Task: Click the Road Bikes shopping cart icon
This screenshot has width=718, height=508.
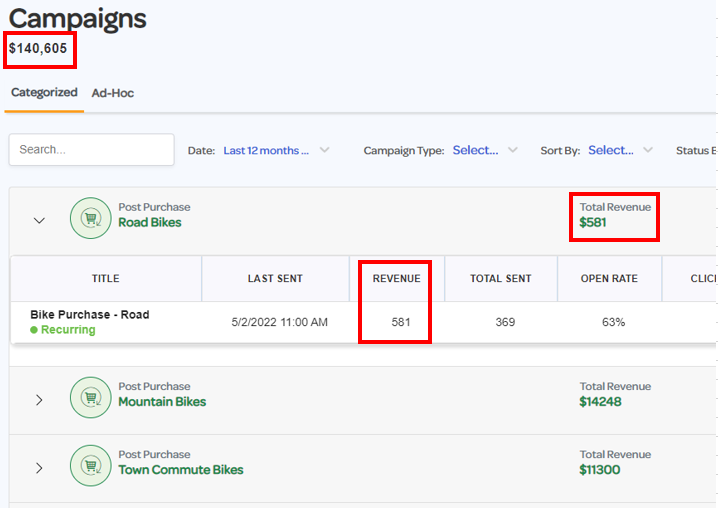Action: (90, 218)
